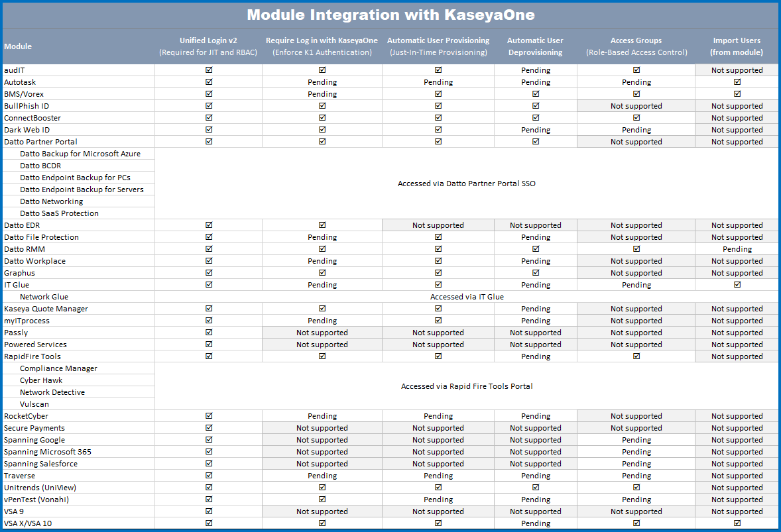Uncheck Unified Login v2 for VSA 9
The width and height of the screenshot is (781, 532).
208,511
